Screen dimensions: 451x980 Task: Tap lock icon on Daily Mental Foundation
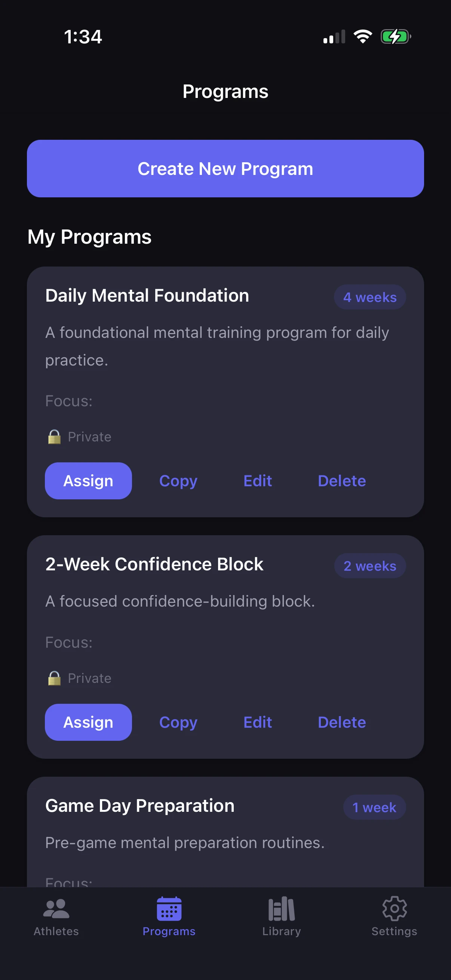click(55, 437)
